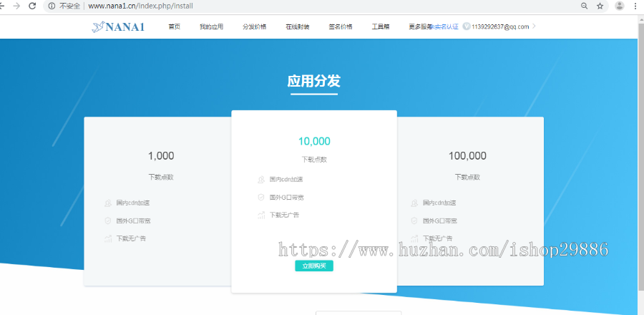The width and height of the screenshot is (644, 315).
Task: Select the 10,000 points value
Action: (314, 141)
